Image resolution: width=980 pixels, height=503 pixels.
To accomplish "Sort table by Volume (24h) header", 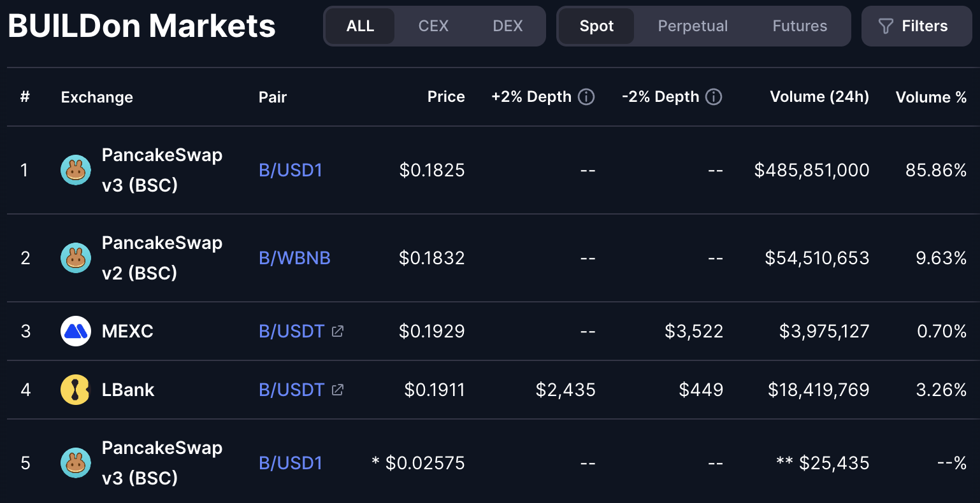I will 819,97.
